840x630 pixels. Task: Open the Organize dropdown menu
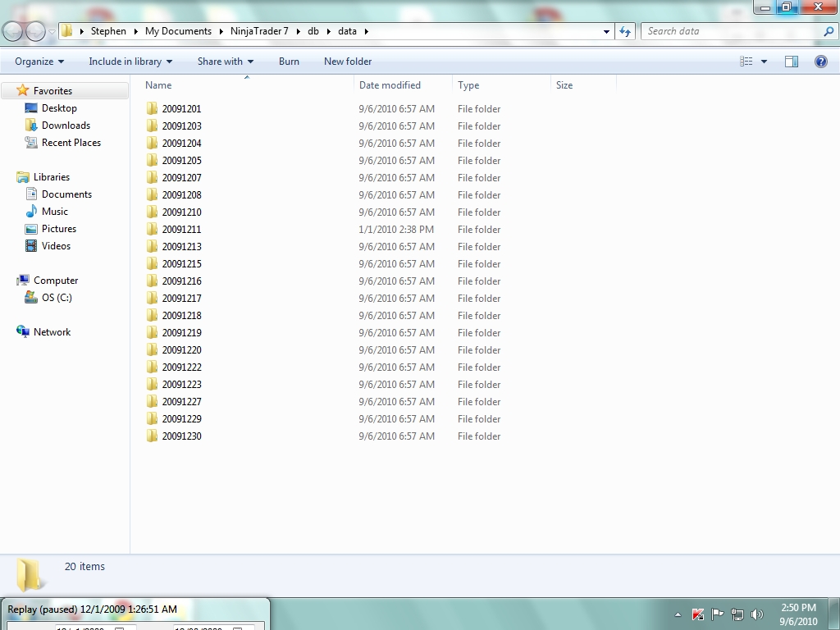(x=39, y=62)
